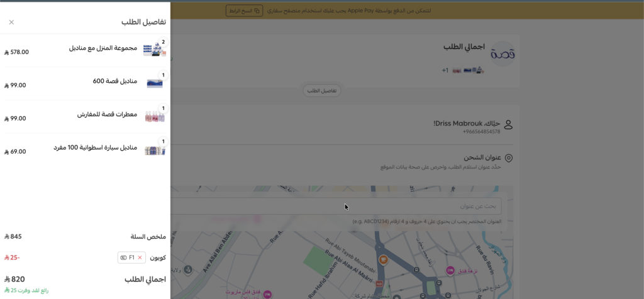Click the green savings message رائع لقد وفرت 25
The image size is (644, 299).
(x=26, y=290)
